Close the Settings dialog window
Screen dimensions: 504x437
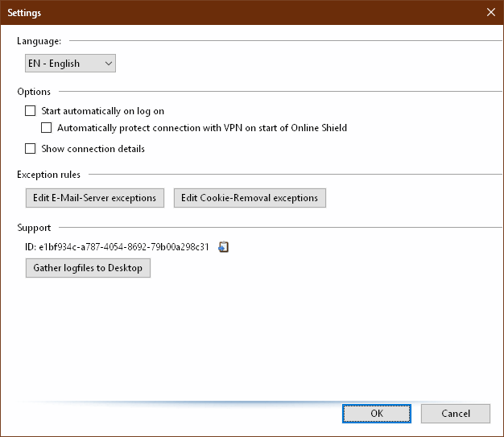click(x=491, y=12)
